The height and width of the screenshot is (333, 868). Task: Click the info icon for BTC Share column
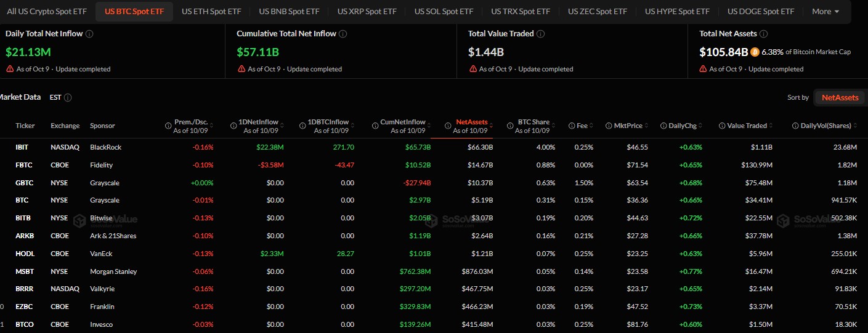coord(510,126)
